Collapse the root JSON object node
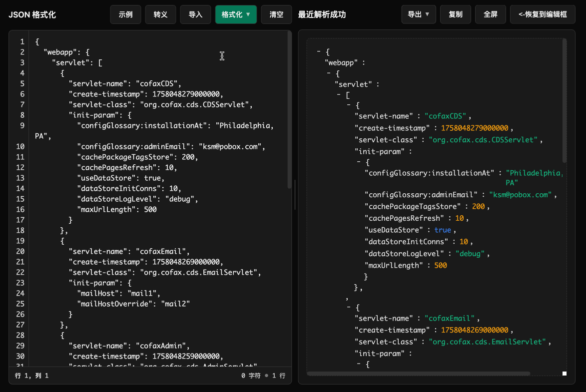 coord(318,51)
